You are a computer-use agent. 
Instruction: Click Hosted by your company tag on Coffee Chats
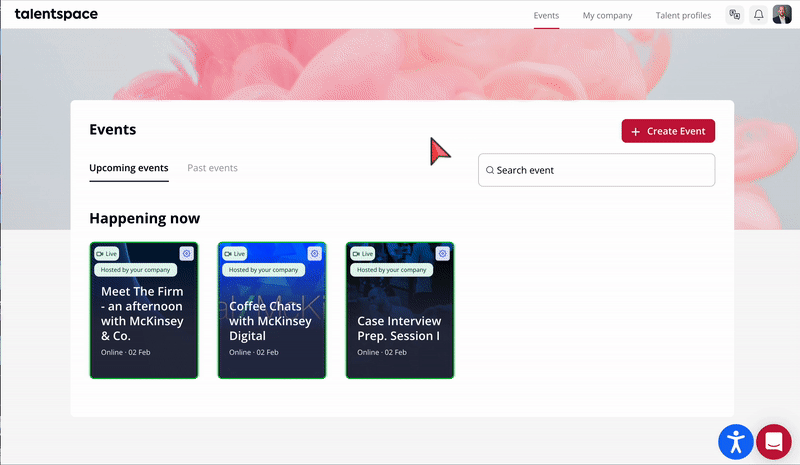(263, 270)
